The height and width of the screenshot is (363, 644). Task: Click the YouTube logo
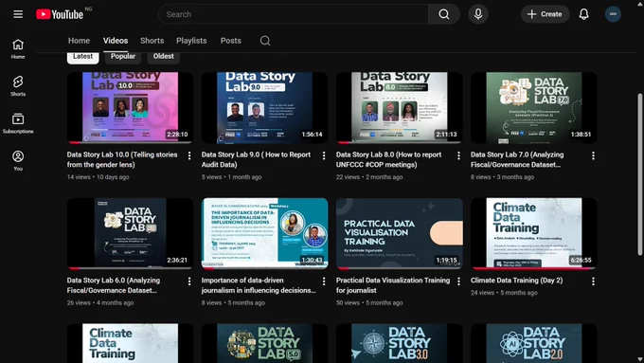pos(60,14)
